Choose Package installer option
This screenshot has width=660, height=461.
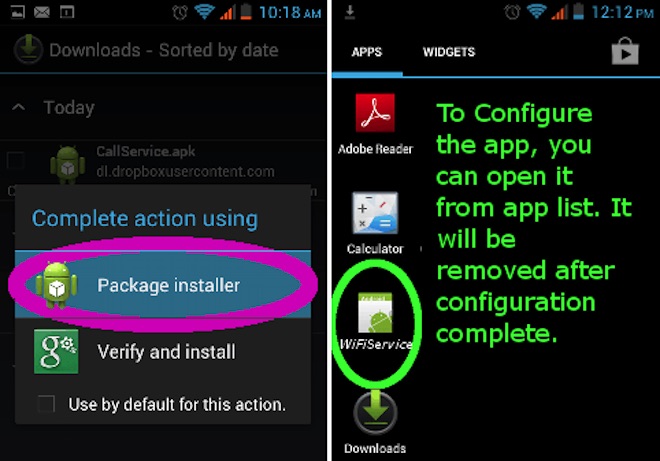coord(163,285)
